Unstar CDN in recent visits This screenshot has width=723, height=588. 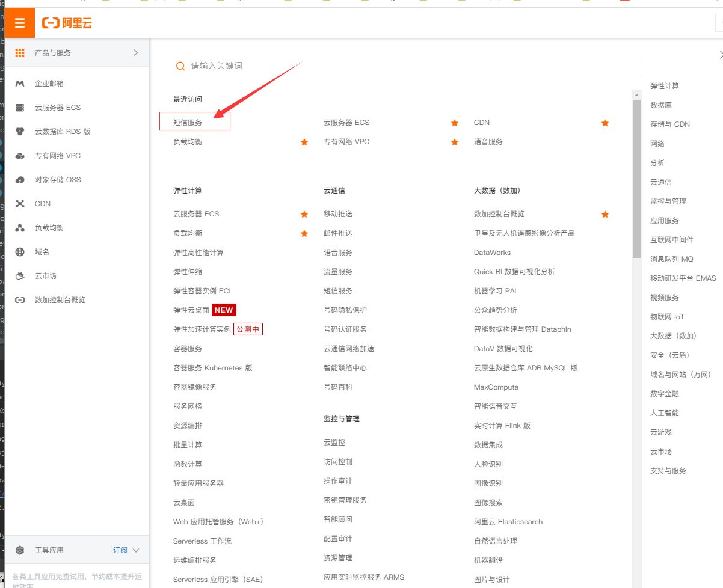pos(605,123)
